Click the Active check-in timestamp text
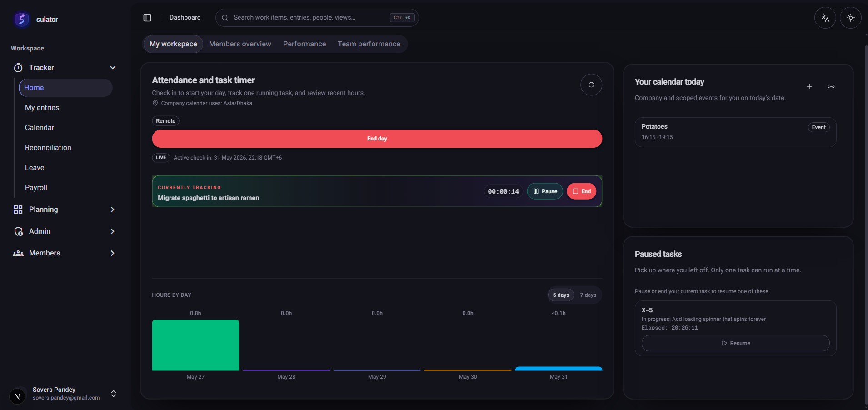 coord(228,158)
